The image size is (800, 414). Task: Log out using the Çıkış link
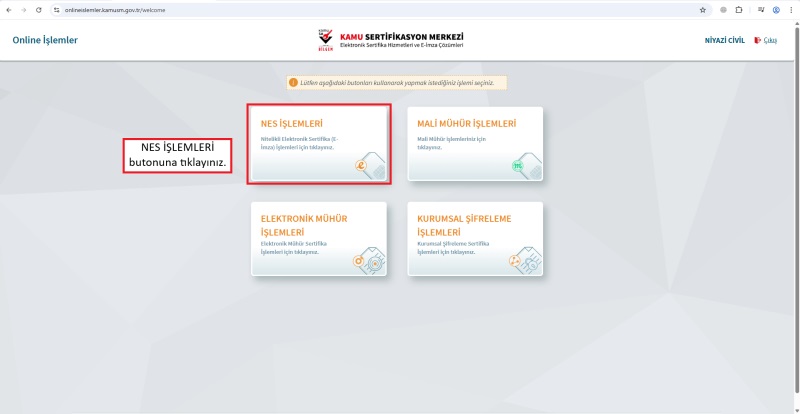[x=768, y=40]
